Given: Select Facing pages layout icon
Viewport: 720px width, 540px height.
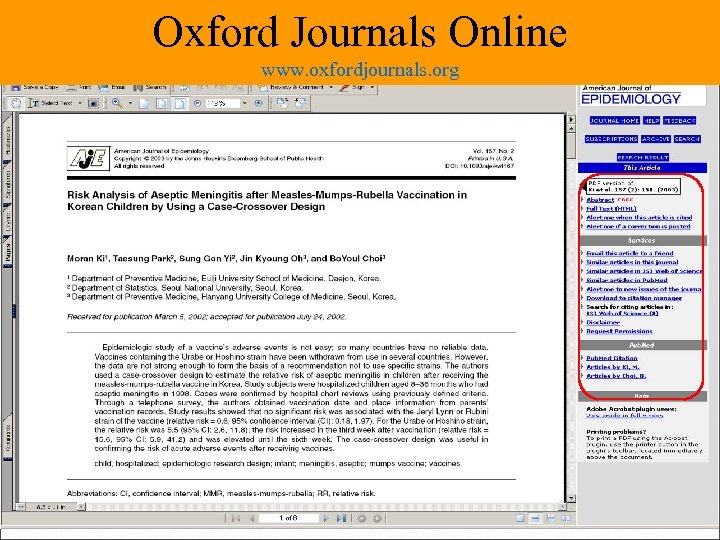Looking at the screenshot, I should coord(566,518).
